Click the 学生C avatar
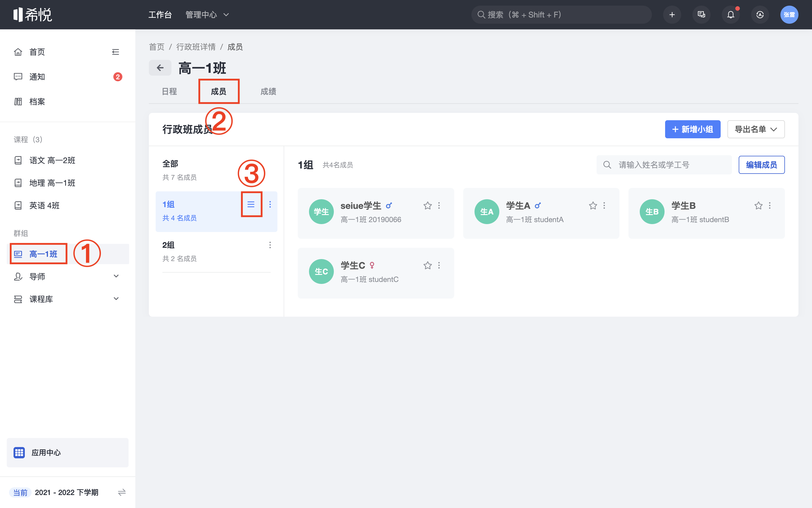The height and width of the screenshot is (508, 812). [x=321, y=271]
